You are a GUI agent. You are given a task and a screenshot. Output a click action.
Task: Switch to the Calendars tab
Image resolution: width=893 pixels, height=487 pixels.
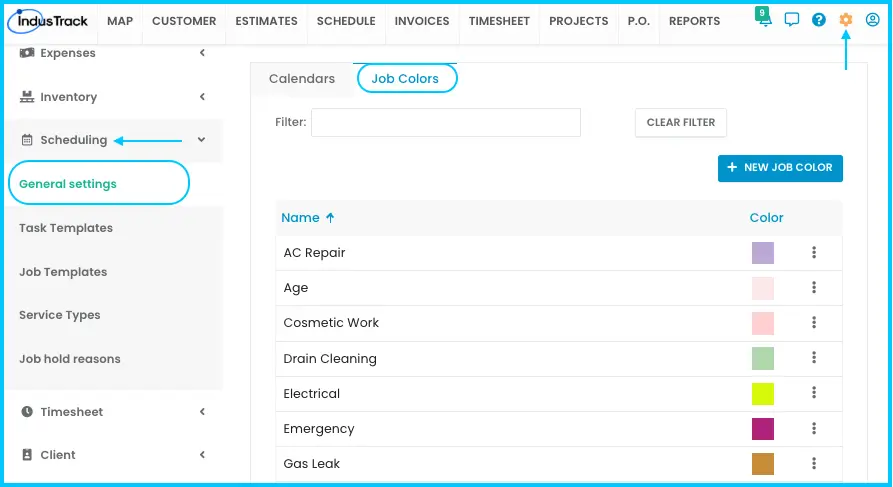coord(302,79)
